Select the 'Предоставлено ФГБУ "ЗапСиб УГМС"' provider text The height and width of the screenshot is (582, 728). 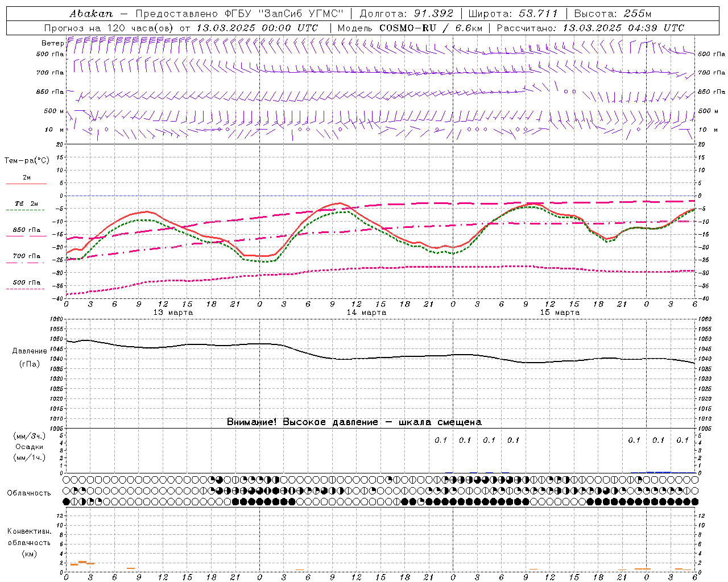[x=239, y=14]
